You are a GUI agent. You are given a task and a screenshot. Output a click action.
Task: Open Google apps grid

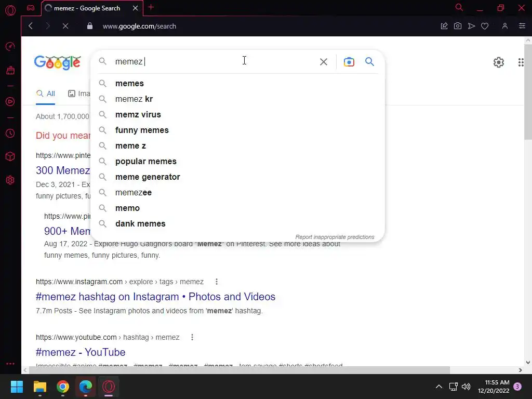coord(521,62)
